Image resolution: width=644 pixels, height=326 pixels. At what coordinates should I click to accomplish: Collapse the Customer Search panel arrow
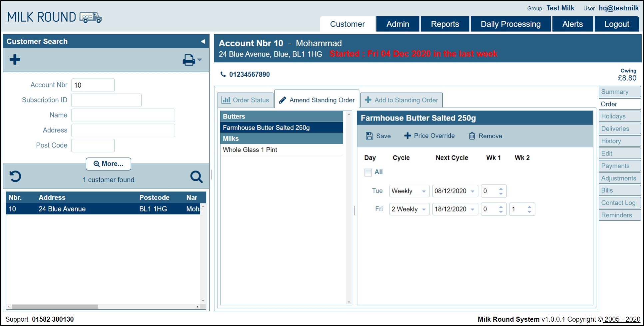tap(203, 42)
